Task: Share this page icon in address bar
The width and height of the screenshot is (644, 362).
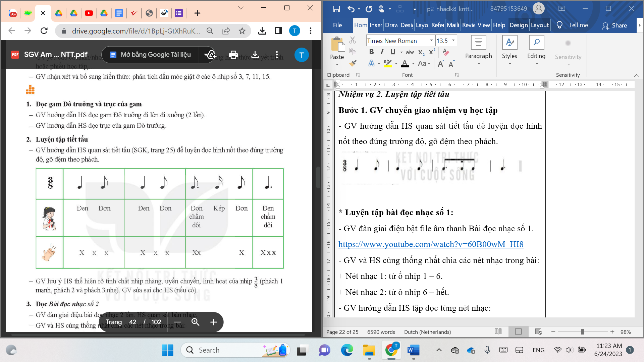Action: coord(226,31)
